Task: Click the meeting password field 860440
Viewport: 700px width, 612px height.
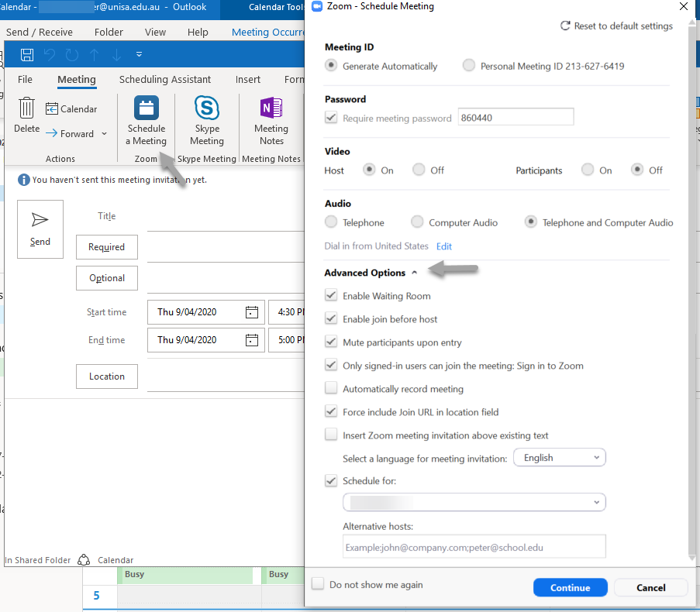Action: [x=516, y=117]
